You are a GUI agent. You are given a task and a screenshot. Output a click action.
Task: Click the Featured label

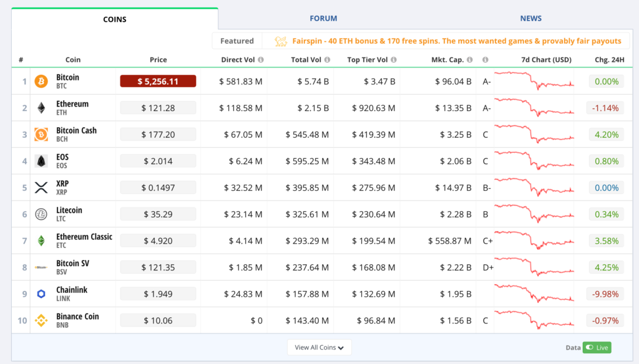[x=237, y=41]
